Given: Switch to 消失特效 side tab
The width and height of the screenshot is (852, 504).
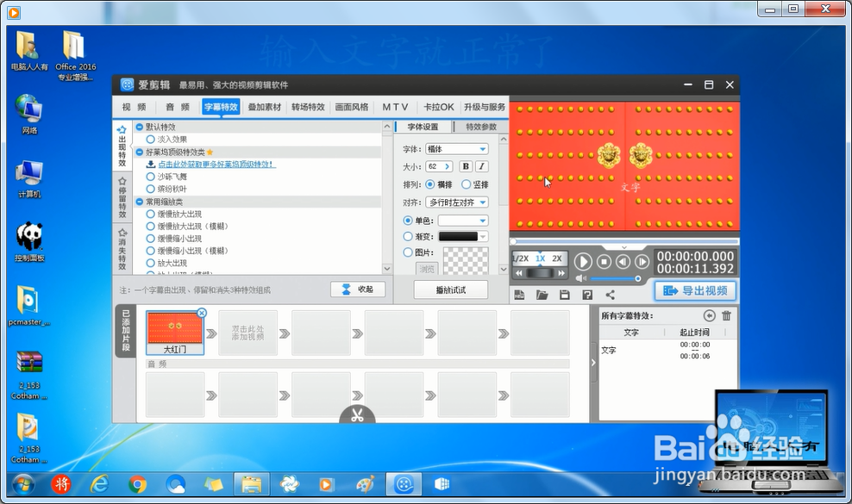Looking at the screenshot, I should (122, 249).
